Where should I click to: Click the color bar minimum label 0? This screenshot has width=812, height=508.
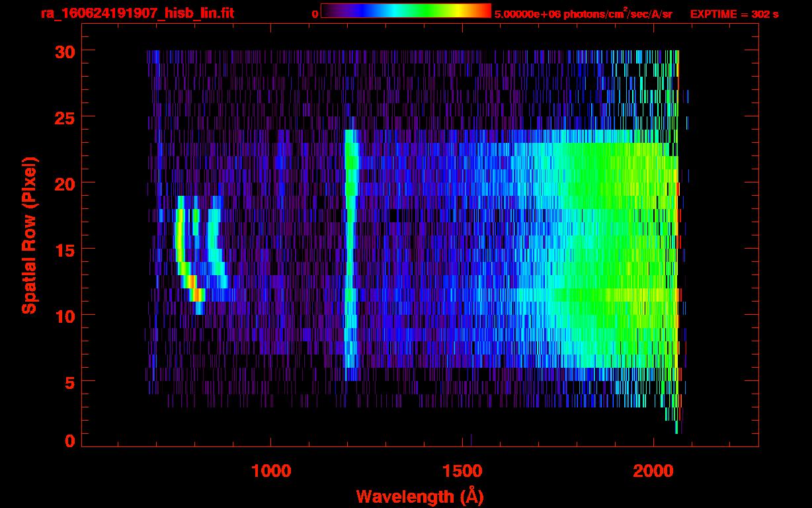coord(315,14)
